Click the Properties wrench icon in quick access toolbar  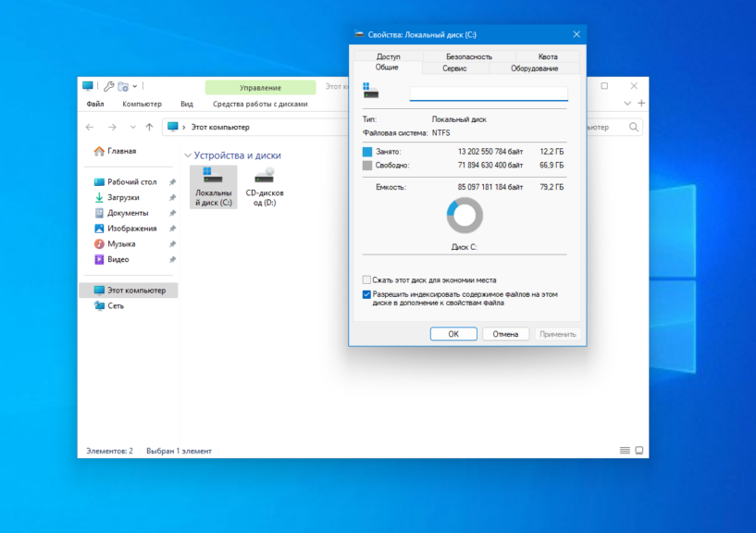[108, 86]
